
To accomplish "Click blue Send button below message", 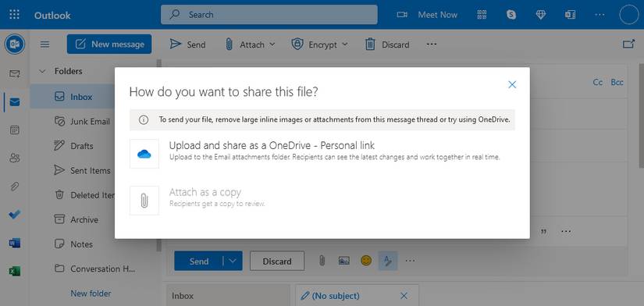I will [199, 261].
